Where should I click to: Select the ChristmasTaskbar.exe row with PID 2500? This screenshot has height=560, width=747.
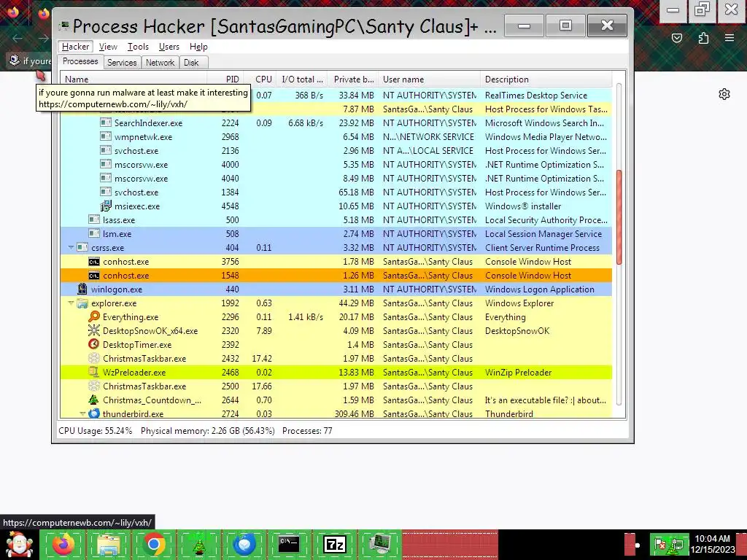pyautogui.click(x=336, y=386)
